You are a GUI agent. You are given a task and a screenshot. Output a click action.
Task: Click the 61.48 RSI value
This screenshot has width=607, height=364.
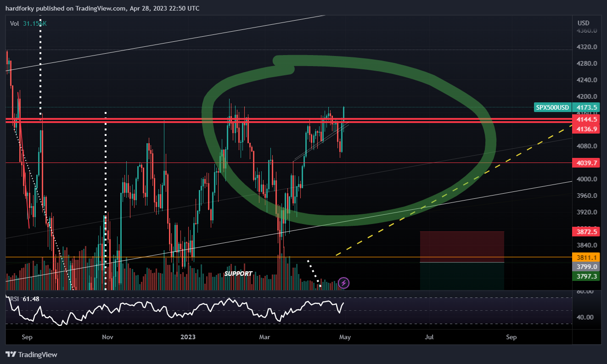click(31, 299)
